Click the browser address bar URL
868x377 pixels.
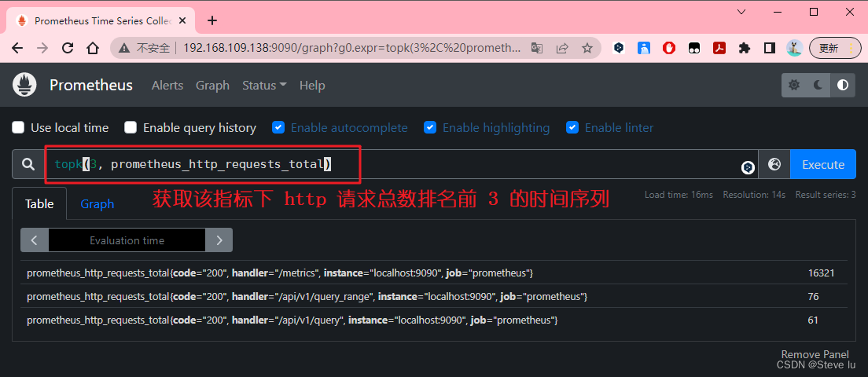[351, 48]
